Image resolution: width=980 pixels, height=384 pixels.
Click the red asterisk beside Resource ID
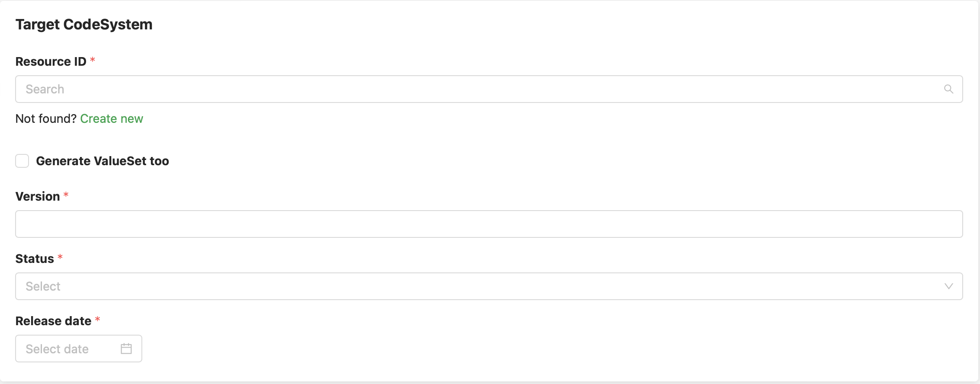point(93,61)
